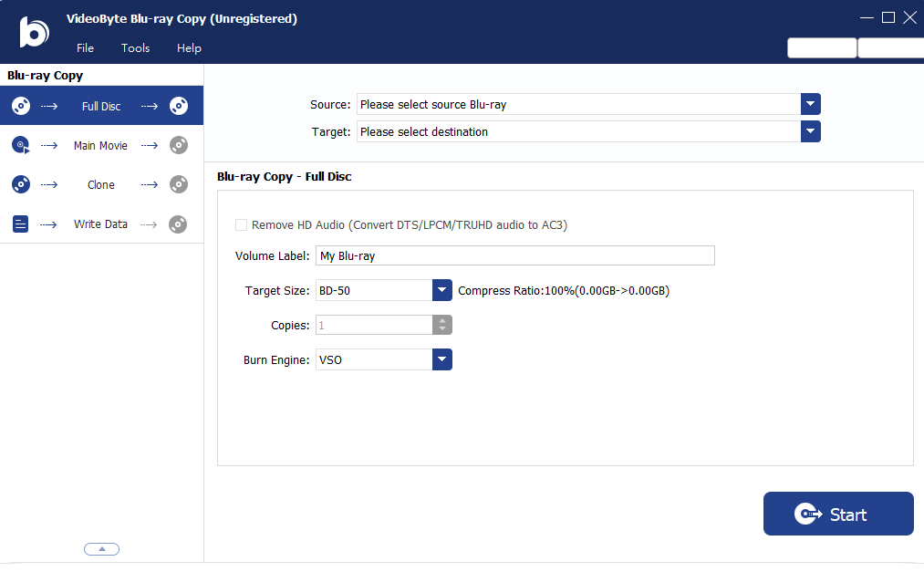The image size is (924, 572).
Task: Minimize the VideoByte window
Action: coord(867,17)
